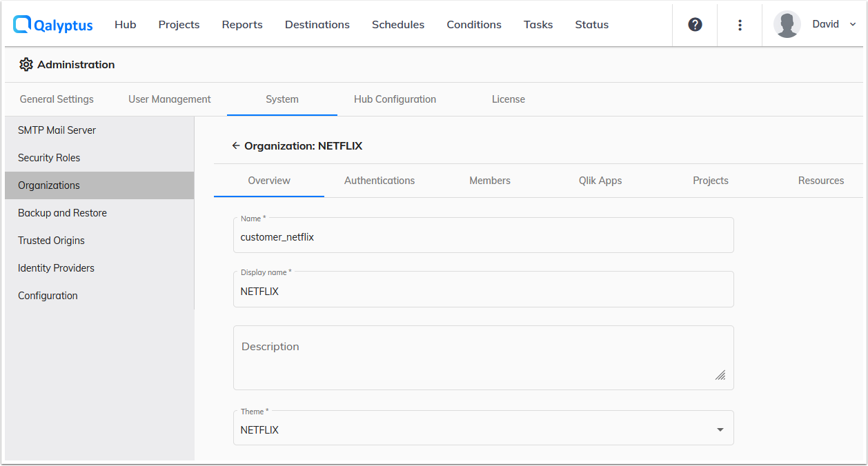Image resolution: width=868 pixels, height=466 pixels.
Task: Open the Qlik Apps tab
Action: (600, 180)
